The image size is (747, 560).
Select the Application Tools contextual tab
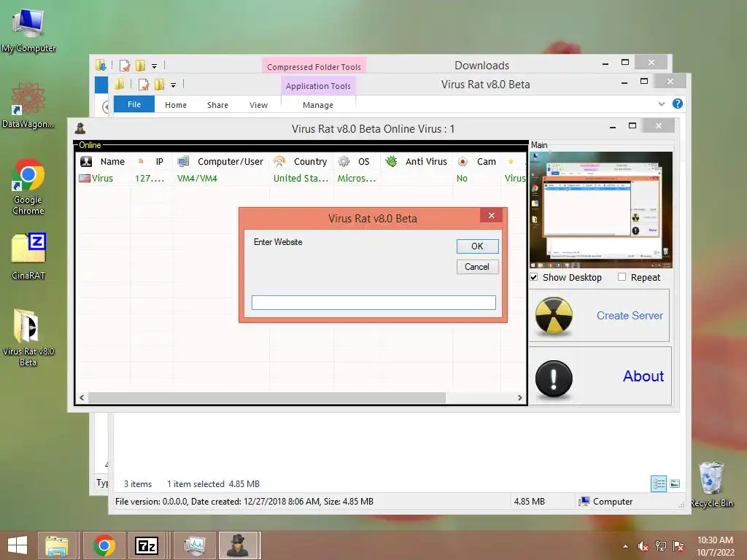318,86
